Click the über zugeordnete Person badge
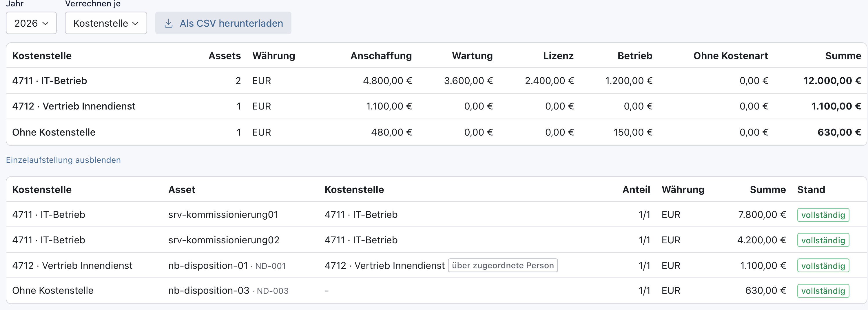The image size is (868, 310). (503, 265)
